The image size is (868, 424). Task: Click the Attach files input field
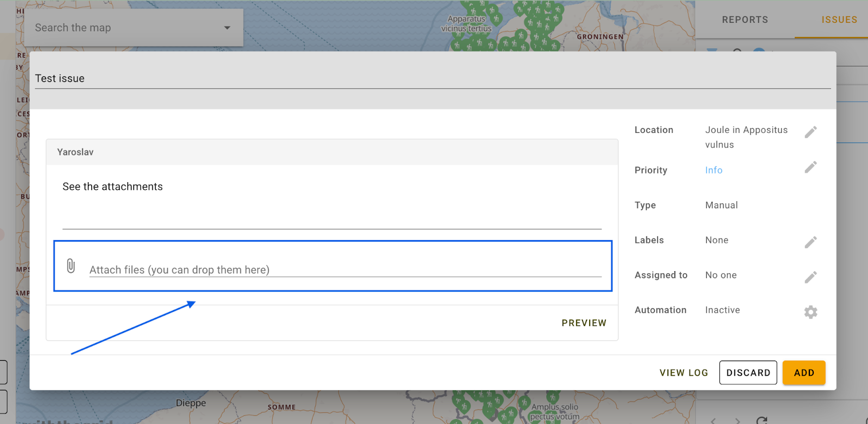pos(345,269)
